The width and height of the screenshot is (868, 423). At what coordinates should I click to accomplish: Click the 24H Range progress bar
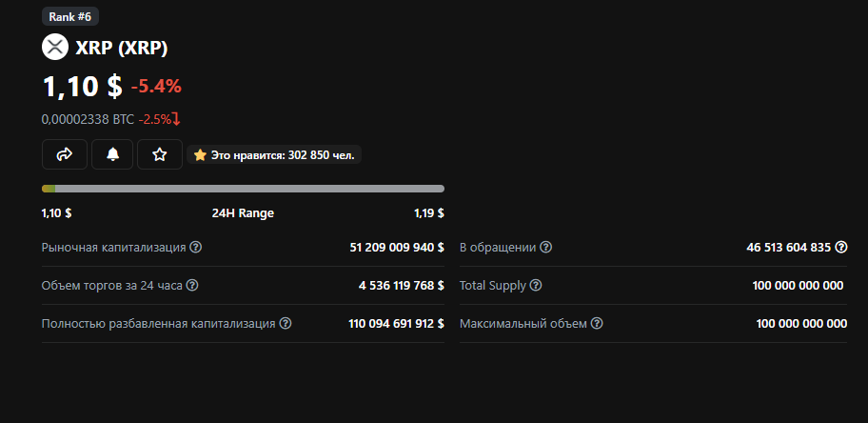pyautogui.click(x=243, y=189)
